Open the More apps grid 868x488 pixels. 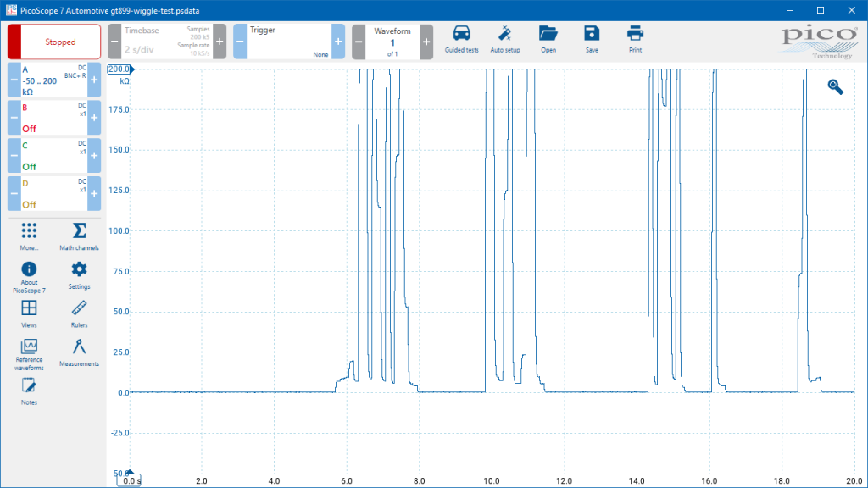(29, 237)
